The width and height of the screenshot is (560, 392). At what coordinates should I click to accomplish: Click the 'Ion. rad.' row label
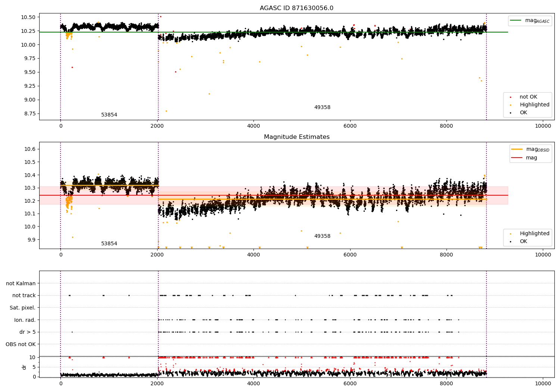[x=25, y=320]
